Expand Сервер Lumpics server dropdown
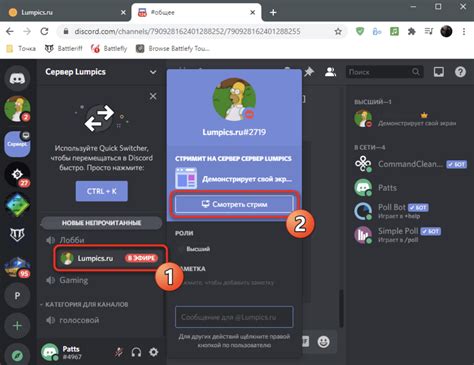The width and height of the screenshot is (474, 365). click(x=153, y=72)
